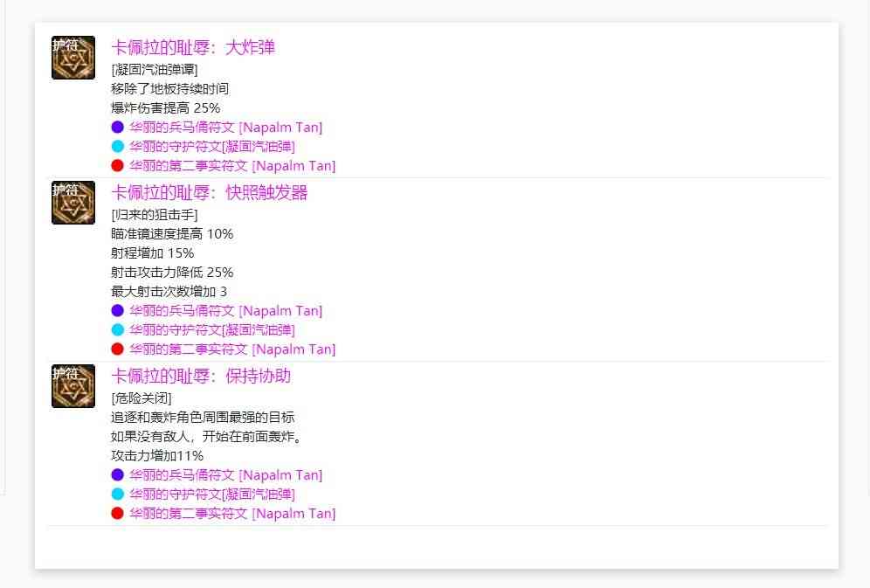Open the 卡佩拉的耻辱：大炸弹 title link
The width and height of the screenshot is (870, 588).
coord(193,48)
